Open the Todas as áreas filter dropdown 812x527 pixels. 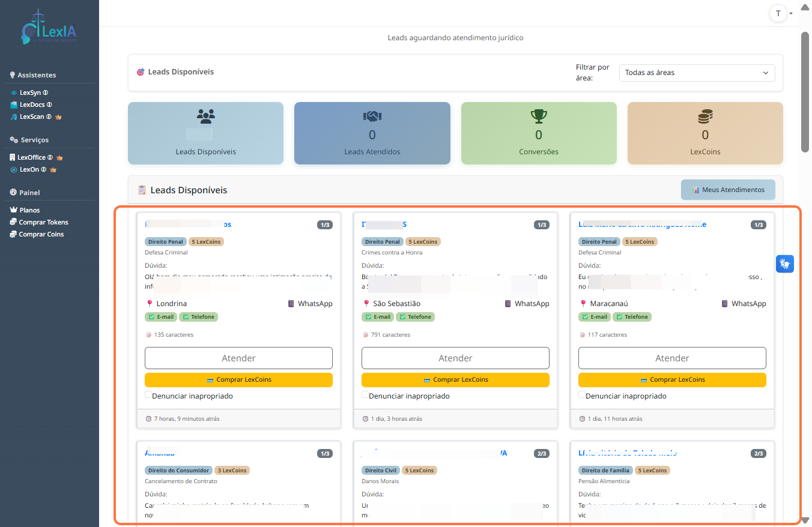(x=697, y=73)
